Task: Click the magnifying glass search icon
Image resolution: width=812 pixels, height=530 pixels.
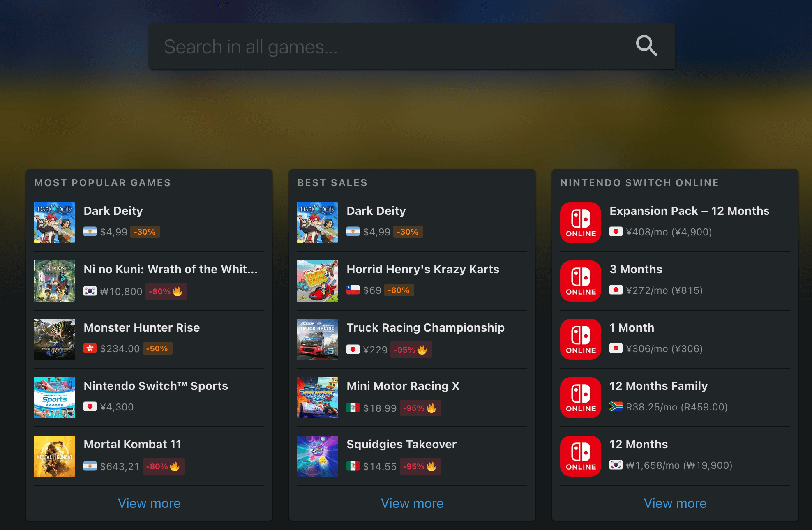Action: 646,46
